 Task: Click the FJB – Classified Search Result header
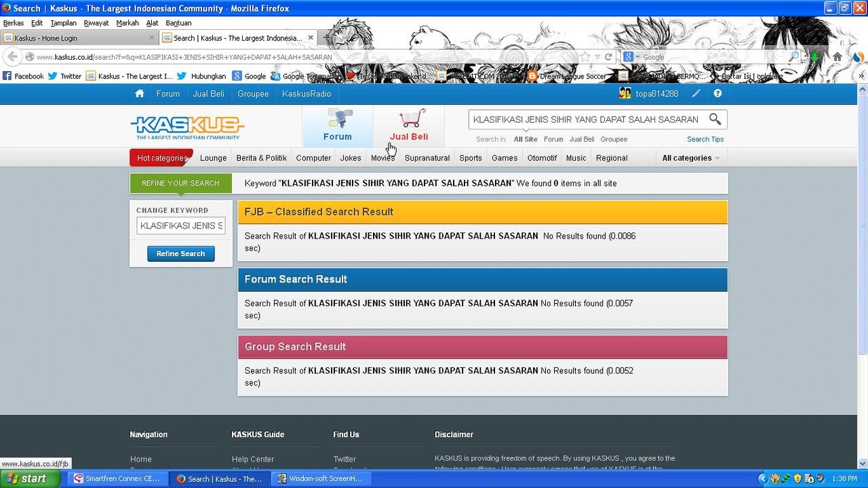pyautogui.click(x=483, y=212)
